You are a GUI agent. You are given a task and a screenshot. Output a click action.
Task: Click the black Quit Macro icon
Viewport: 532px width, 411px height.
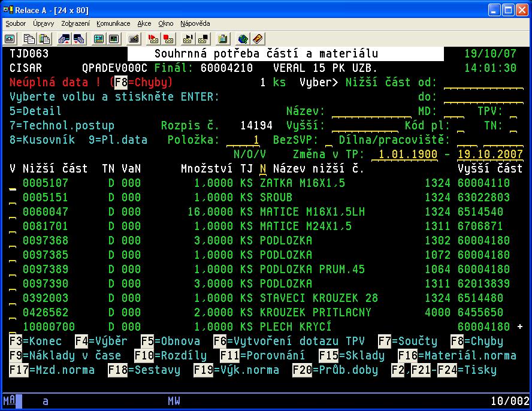coord(203,39)
